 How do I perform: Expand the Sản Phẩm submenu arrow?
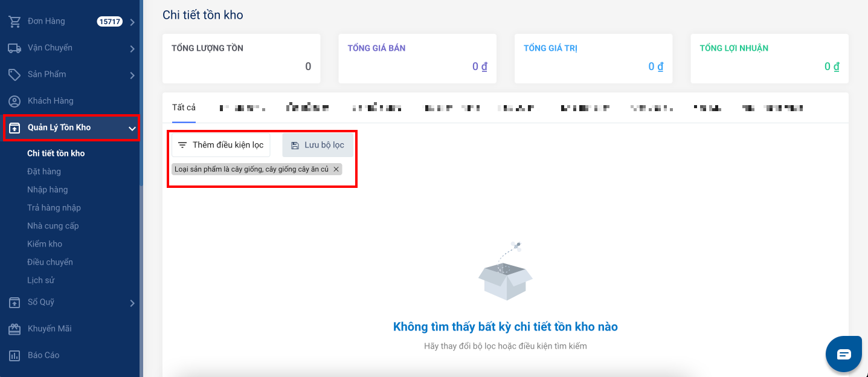pos(132,76)
